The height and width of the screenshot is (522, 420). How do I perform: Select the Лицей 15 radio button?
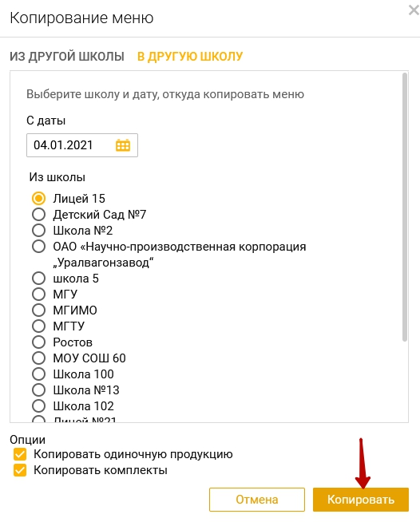click(38, 199)
